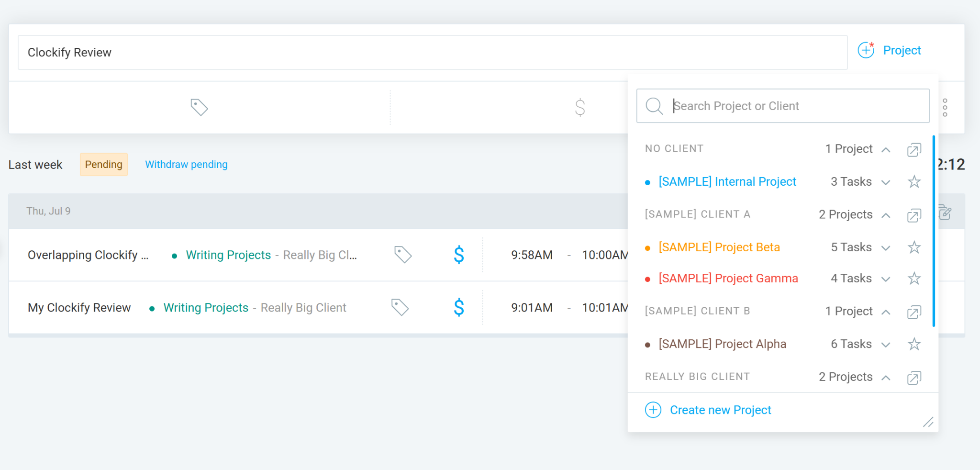Screen dimensions: 980x470
Task: Click the REALLY BIG CLIENT group name
Action: 697,377
